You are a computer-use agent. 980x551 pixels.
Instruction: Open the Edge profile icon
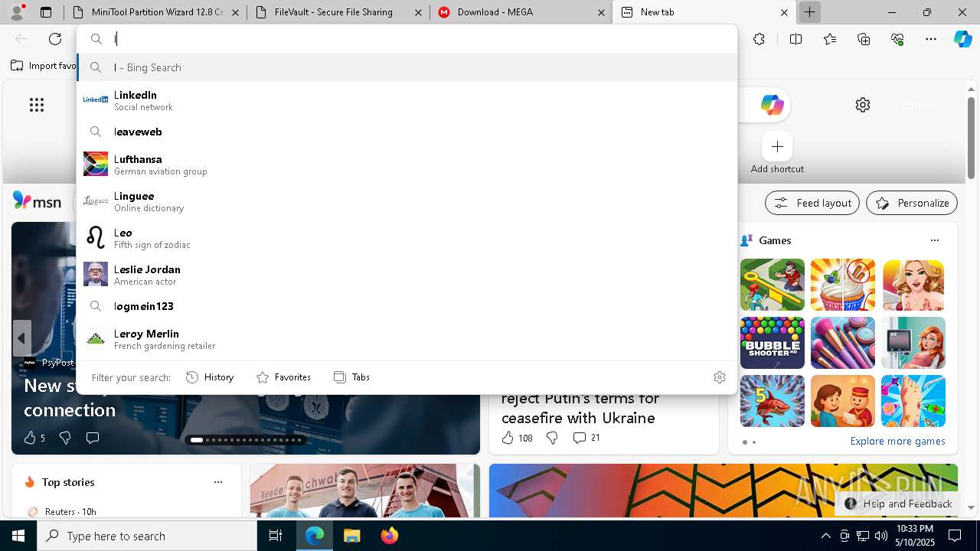[18, 11]
